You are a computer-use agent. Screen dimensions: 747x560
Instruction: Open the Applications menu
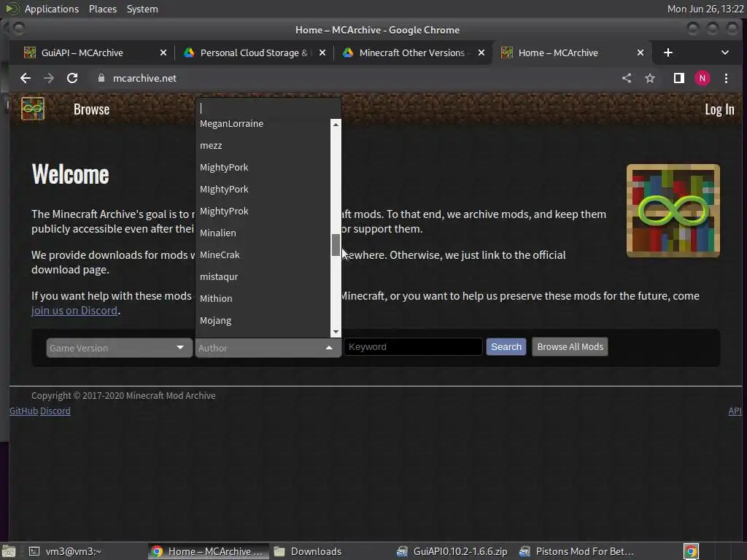point(52,9)
